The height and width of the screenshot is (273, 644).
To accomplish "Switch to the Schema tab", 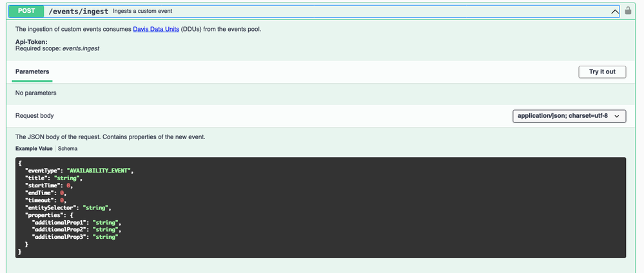I will pos(67,149).
